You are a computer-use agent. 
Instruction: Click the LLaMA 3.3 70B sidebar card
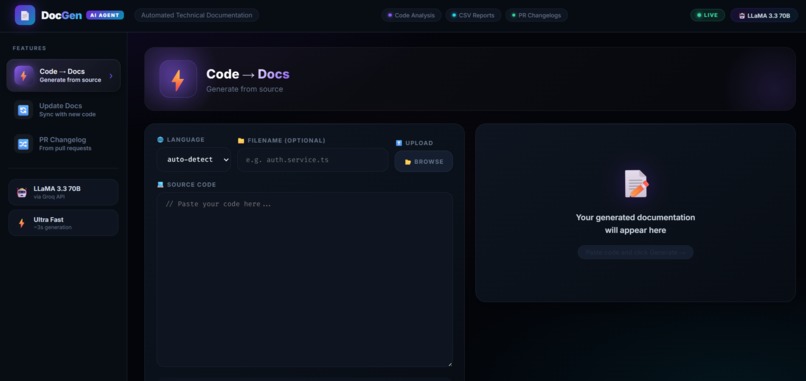point(63,192)
